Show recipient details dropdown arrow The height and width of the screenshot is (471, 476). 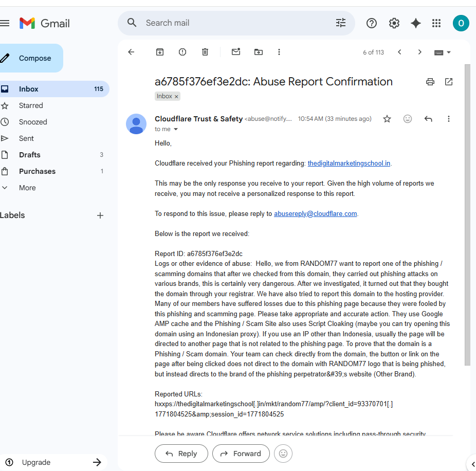click(x=175, y=130)
